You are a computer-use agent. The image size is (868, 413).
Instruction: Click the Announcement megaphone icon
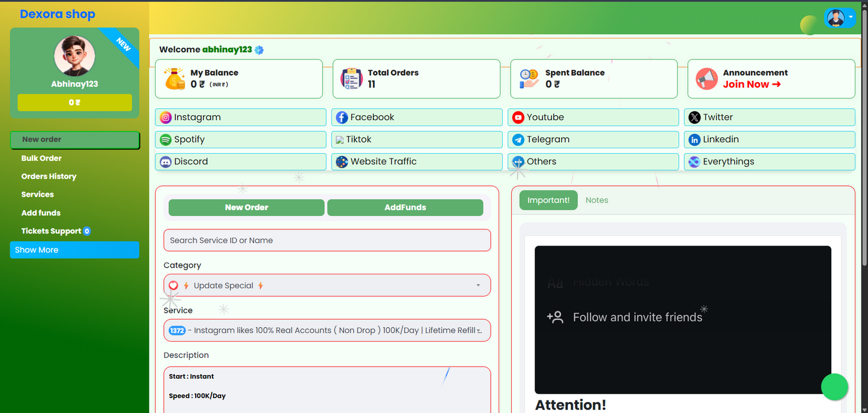coord(706,79)
